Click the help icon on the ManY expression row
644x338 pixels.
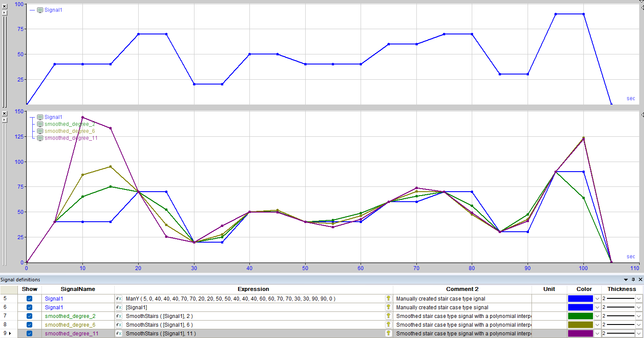[x=388, y=299]
